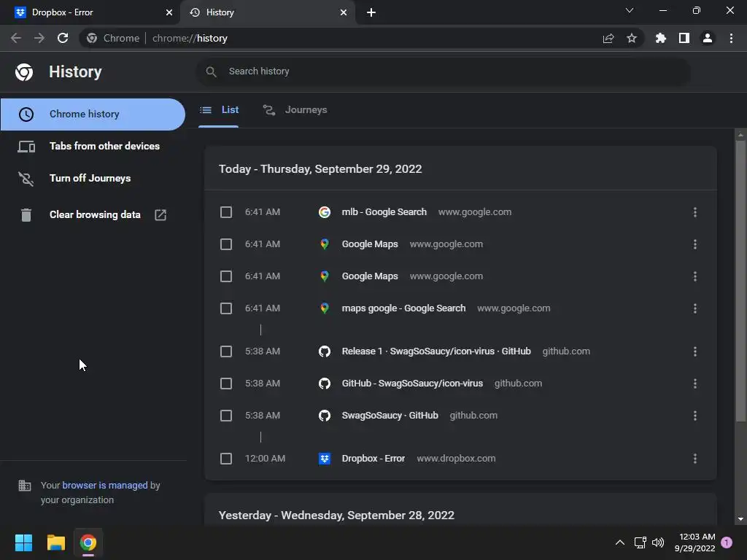Screen dimensions: 747x560
Task: Switch to the Journeys tab
Action: click(x=295, y=110)
